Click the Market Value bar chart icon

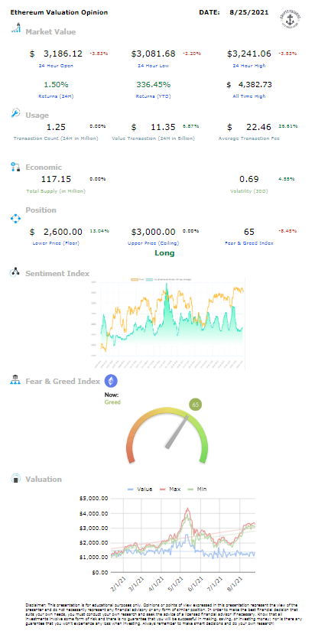[15, 28]
